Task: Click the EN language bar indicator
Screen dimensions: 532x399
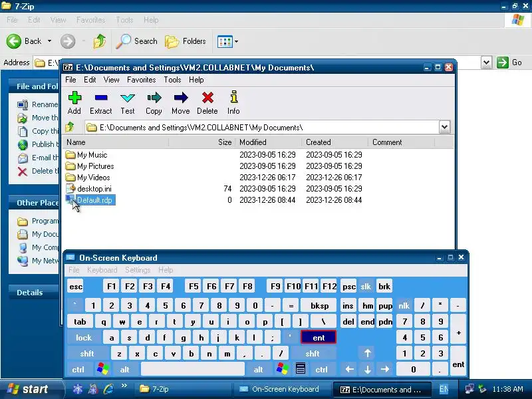Action: 444,389
